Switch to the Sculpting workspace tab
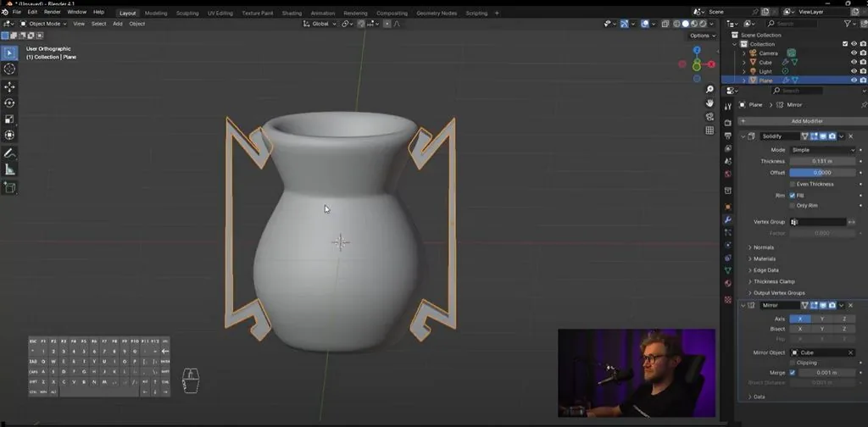 [187, 14]
